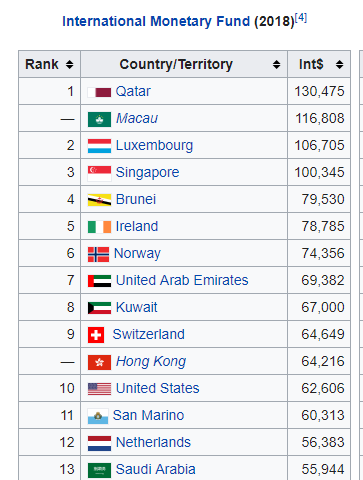Open the International Monetary Fund link

[x=156, y=21]
